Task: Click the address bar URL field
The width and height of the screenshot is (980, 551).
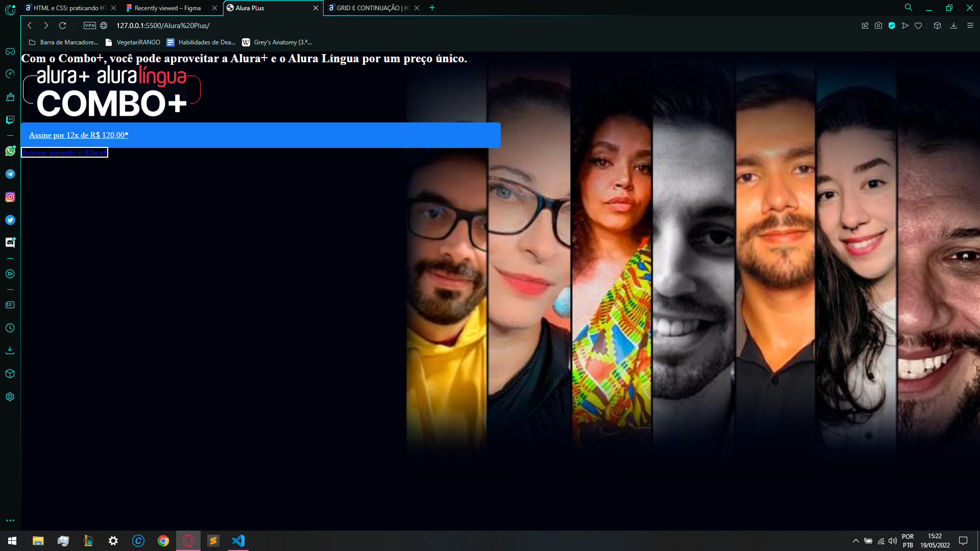Action: pos(163,26)
